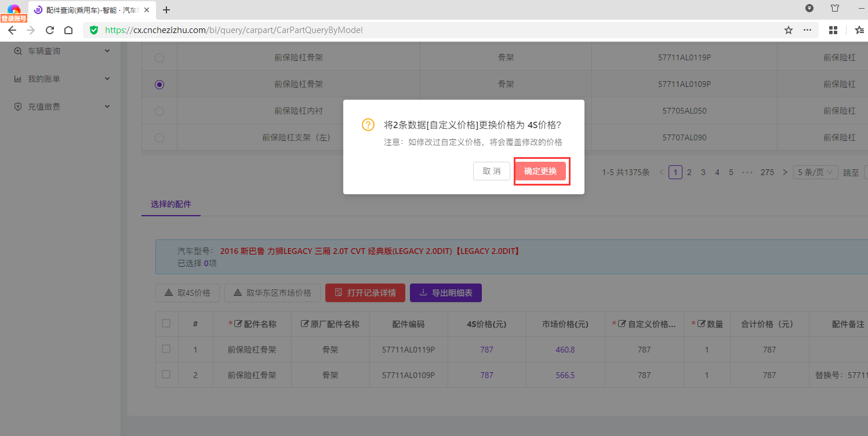Screen dimensions: 868x436
Task: Click the 打开记录详情 button
Action: coord(365,293)
